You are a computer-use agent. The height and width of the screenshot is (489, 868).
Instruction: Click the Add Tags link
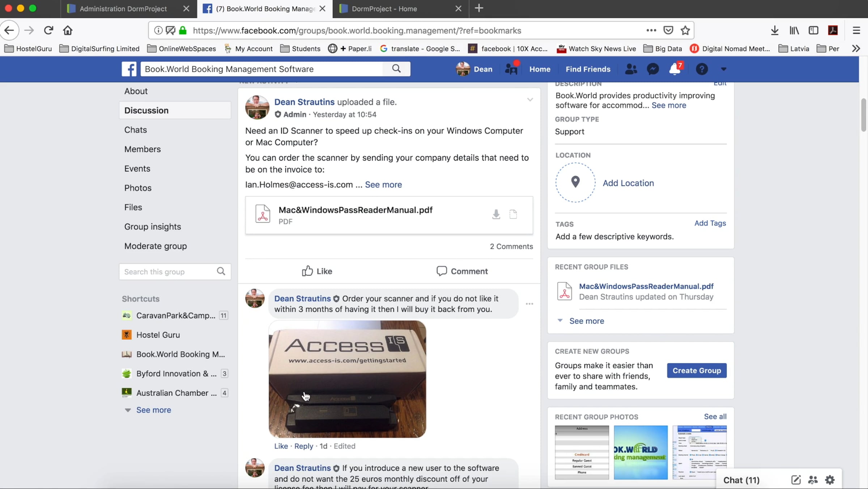tap(710, 223)
